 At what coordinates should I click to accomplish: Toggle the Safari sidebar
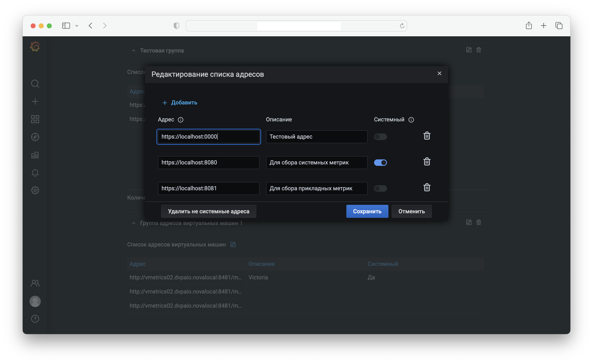(66, 25)
